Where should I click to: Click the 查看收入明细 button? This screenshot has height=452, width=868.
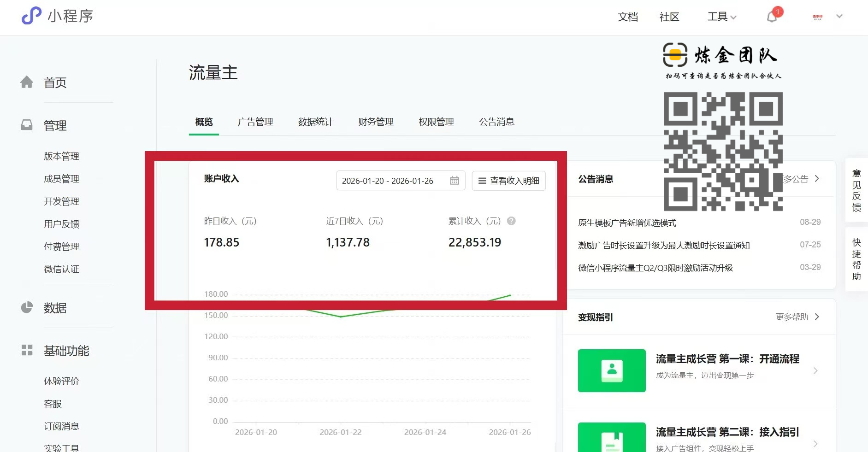pos(508,181)
